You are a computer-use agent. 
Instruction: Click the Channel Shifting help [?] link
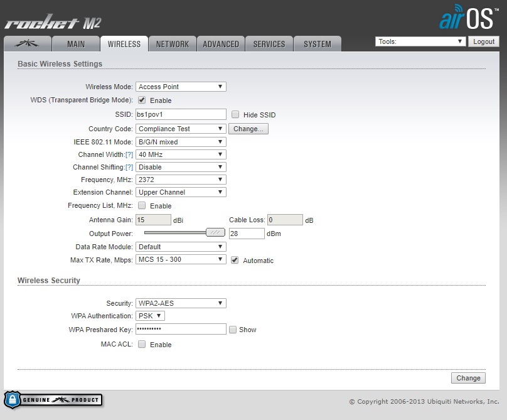pyautogui.click(x=129, y=167)
